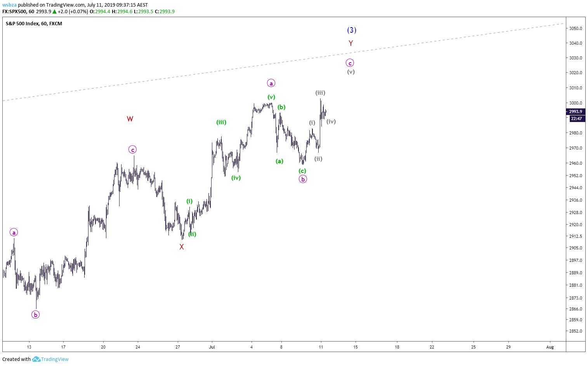The height and width of the screenshot is (366, 588).
Task: Click the 3050.0 price axis label
Action: click(x=576, y=28)
